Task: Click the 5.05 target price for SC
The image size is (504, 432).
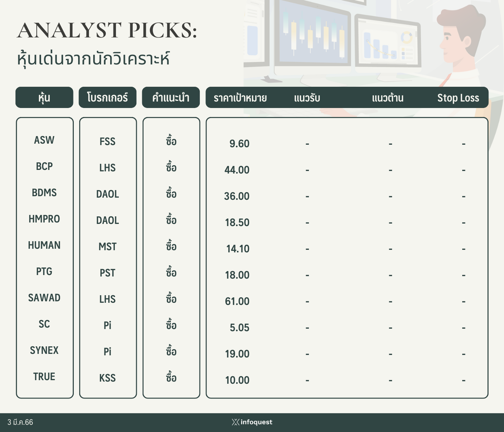Action: click(x=239, y=328)
